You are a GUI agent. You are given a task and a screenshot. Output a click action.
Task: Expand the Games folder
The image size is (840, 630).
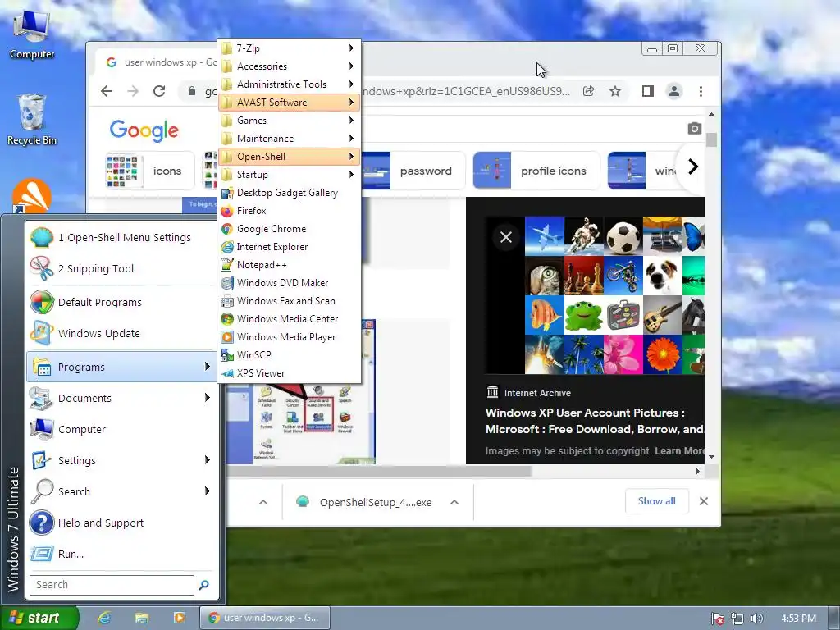290,121
